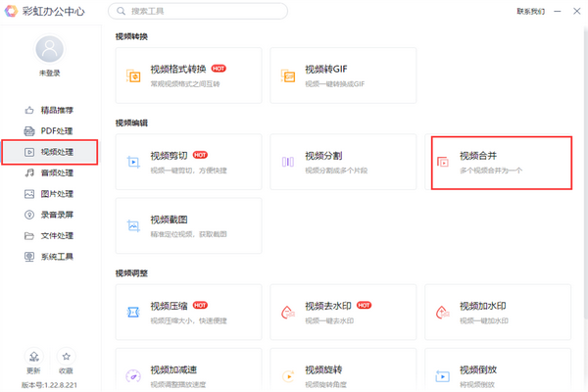Click the 视频截图 title text
The height and width of the screenshot is (392, 588).
point(169,220)
